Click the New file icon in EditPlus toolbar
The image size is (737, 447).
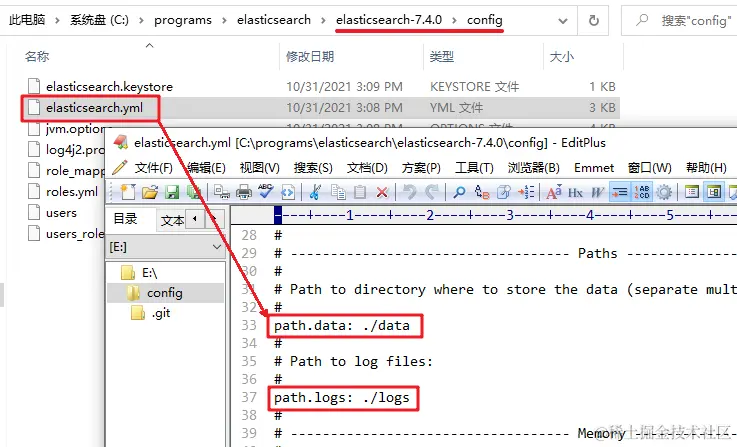128,192
